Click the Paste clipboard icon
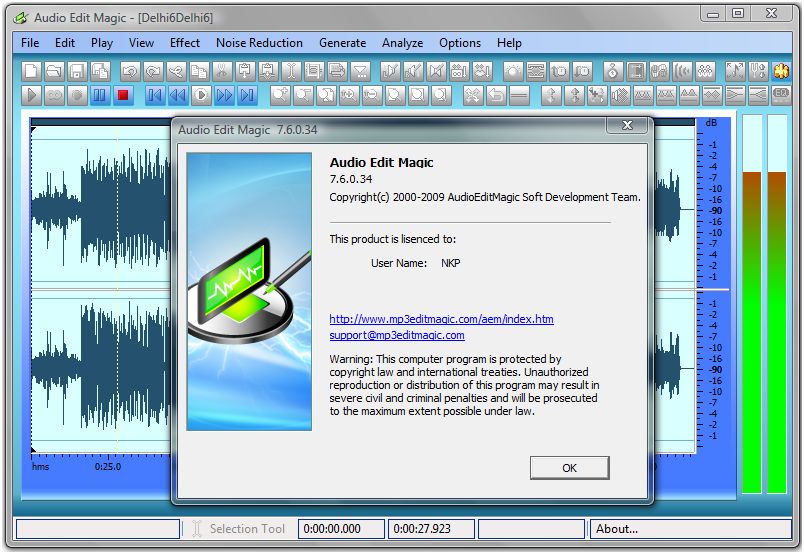The width and height of the screenshot is (804, 554). [245, 71]
